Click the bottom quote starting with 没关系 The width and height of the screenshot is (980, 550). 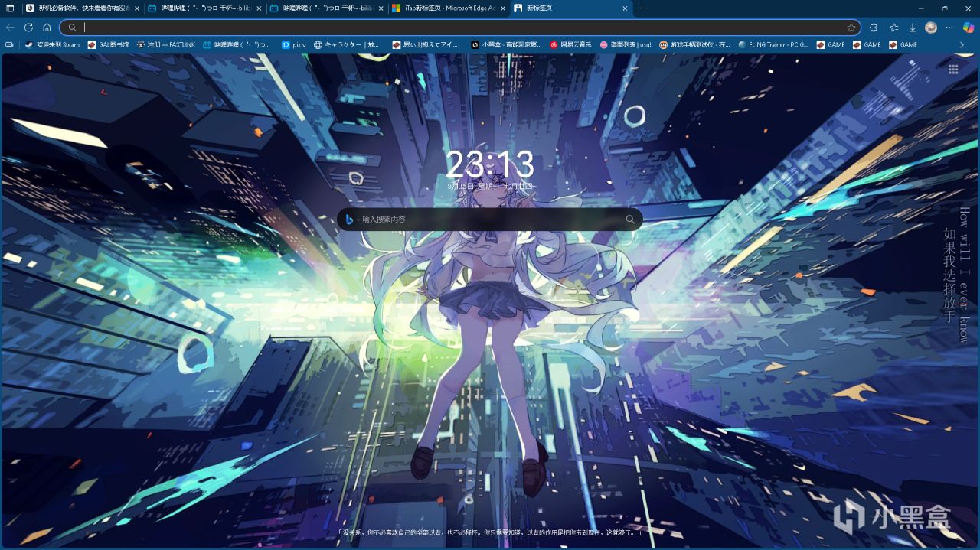click(x=490, y=532)
